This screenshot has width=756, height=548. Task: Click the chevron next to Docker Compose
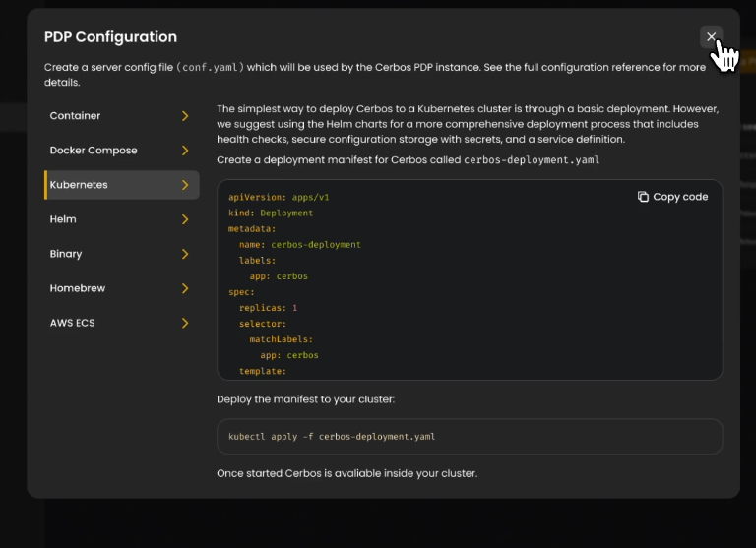click(185, 151)
